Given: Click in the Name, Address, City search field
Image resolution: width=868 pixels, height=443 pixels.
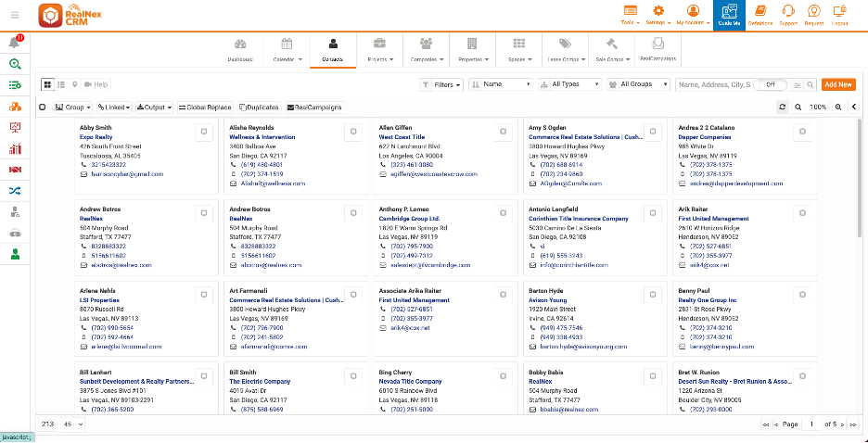Looking at the screenshot, I should tap(714, 84).
